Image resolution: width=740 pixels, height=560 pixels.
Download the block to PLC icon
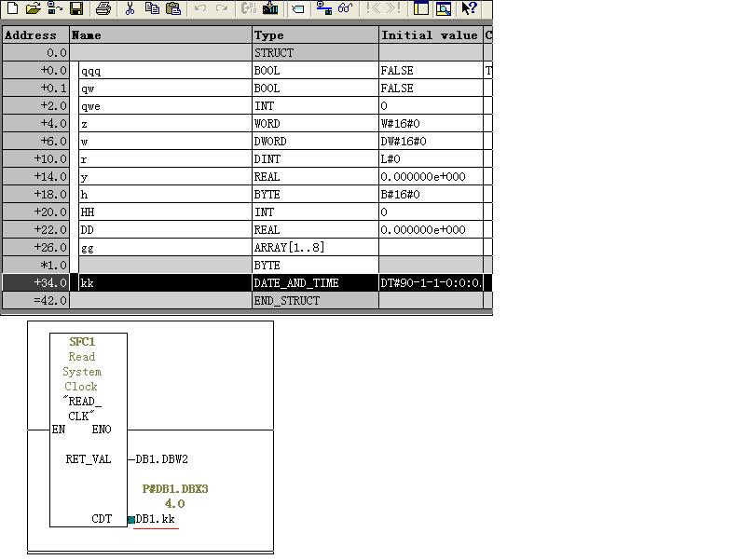click(x=270, y=8)
